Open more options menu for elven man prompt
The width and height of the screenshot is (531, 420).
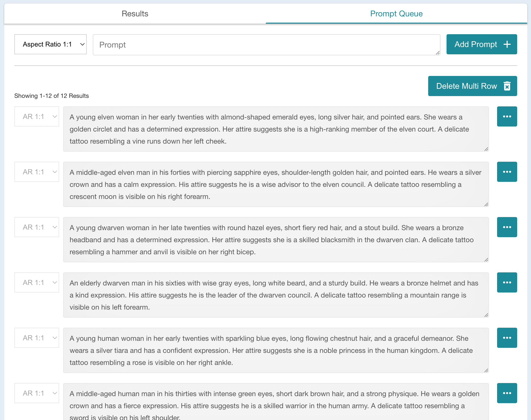point(507,172)
